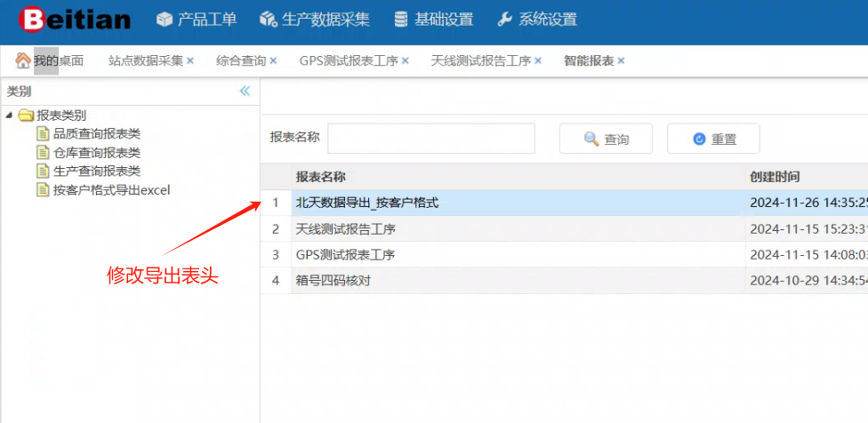Click the 查询 search button
The width and height of the screenshot is (868, 423).
pyautogui.click(x=606, y=139)
